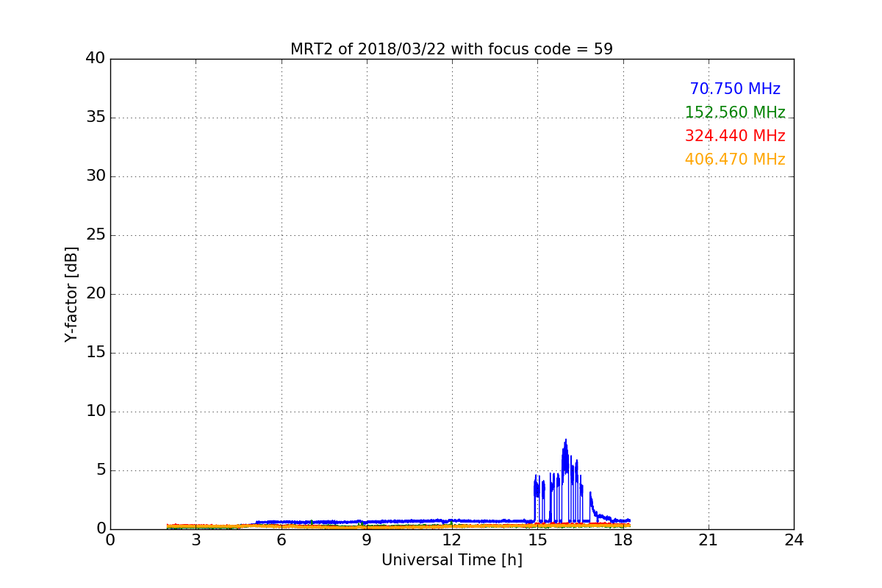Viewport: 882px width, 588px height.
Task: Click the y-axis tick label 40
Action: pyautogui.click(x=96, y=59)
